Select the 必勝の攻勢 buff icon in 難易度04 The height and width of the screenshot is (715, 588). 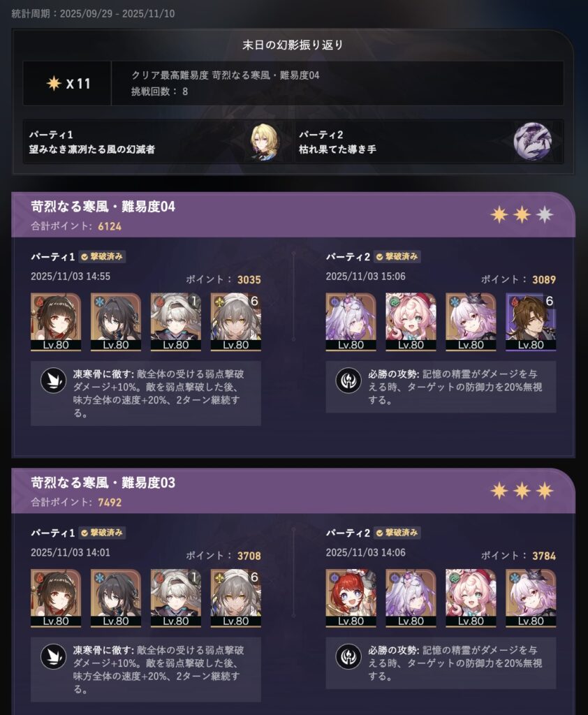pos(348,381)
